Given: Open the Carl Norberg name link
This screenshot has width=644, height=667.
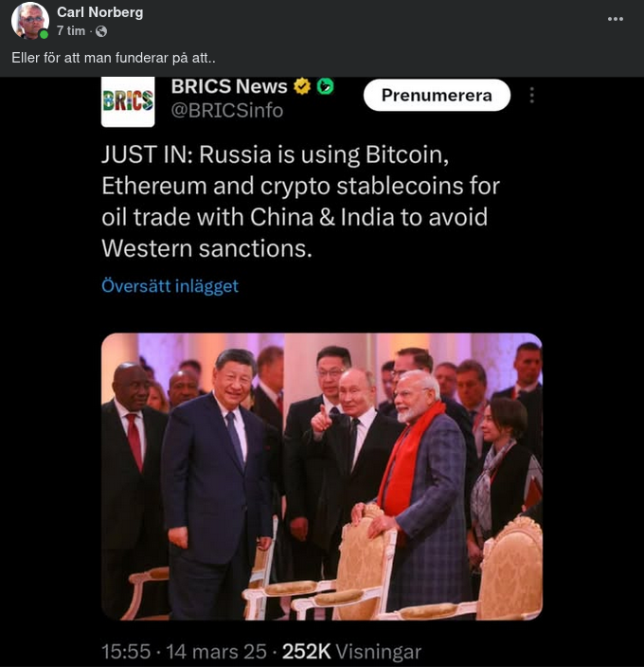Looking at the screenshot, I should tap(99, 12).
